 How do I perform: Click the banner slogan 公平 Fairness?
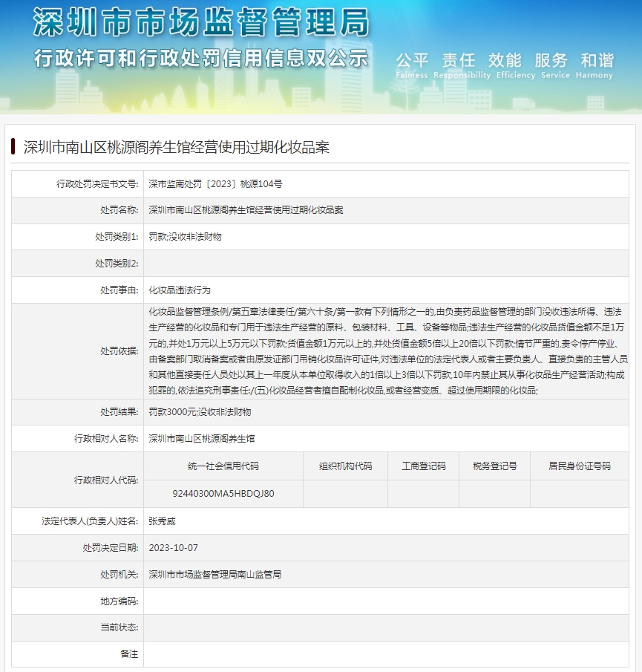412,65
